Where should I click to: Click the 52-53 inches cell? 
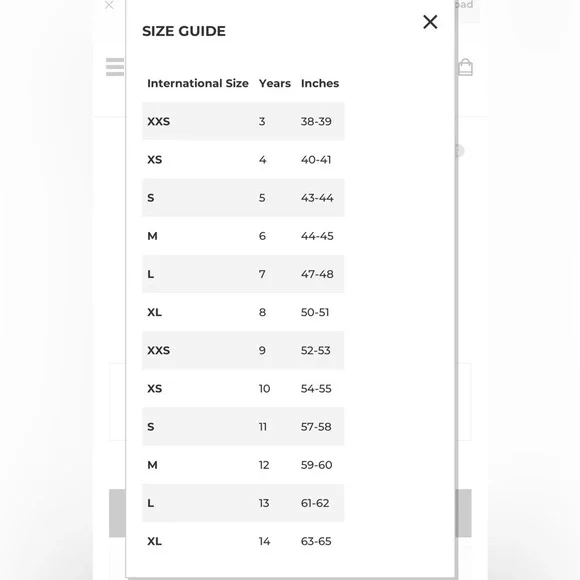click(x=316, y=350)
